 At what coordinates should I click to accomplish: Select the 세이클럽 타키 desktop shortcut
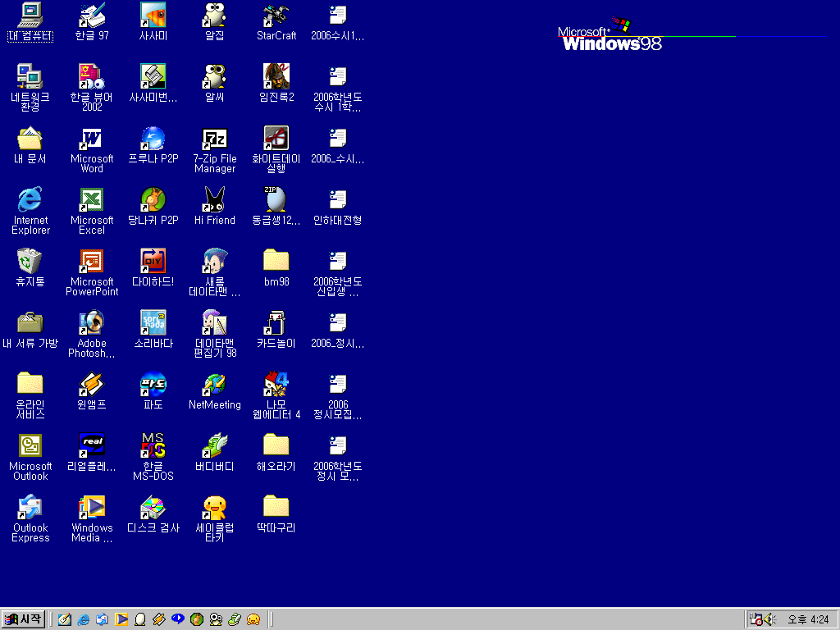(214, 518)
